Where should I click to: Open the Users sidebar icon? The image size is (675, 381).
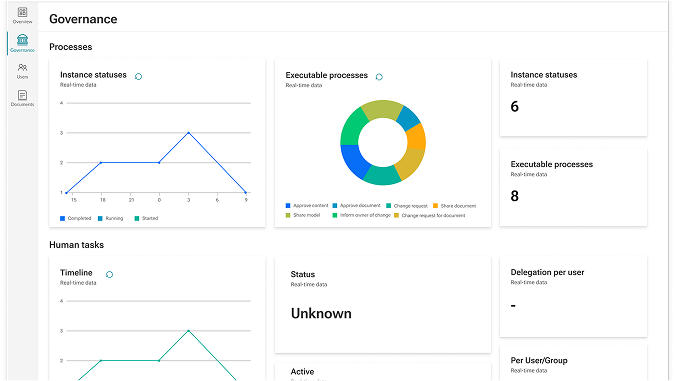[x=22, y=71]
